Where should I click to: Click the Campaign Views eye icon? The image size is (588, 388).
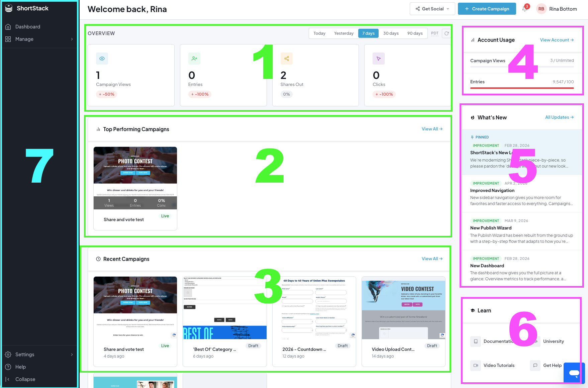click(102, 59)
